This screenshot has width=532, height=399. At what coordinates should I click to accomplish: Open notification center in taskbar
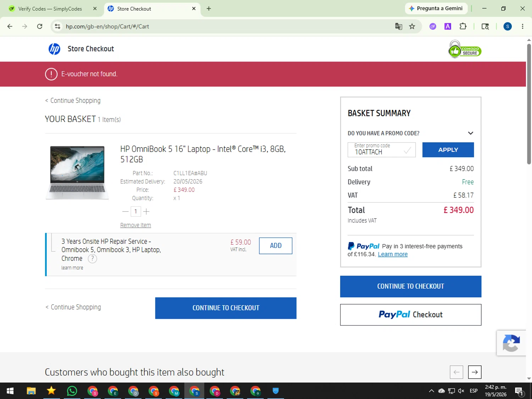tap(520, 391)
